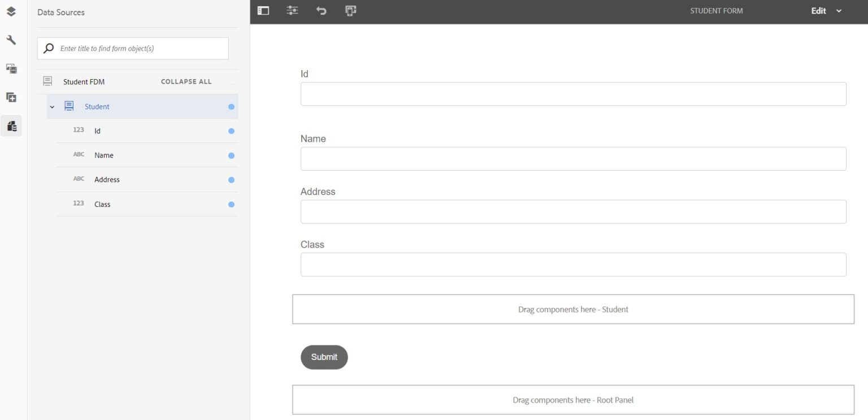The height and width of the screenshot is (420, 868).
Task: Click the Id text input field
Action: 573,94
